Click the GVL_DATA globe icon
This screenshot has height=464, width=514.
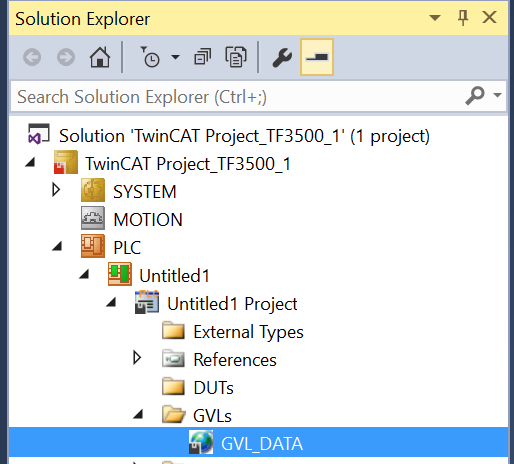pos(201,442)
